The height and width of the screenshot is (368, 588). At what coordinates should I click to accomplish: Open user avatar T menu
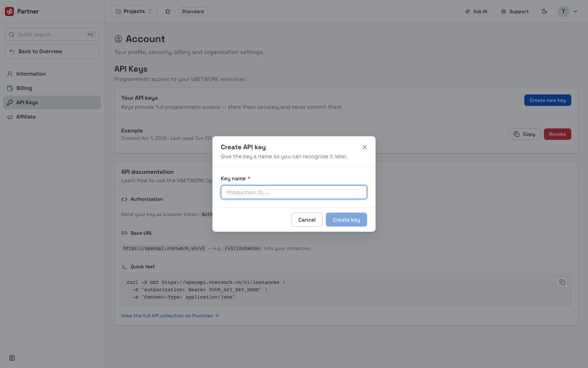coord(563,11)
